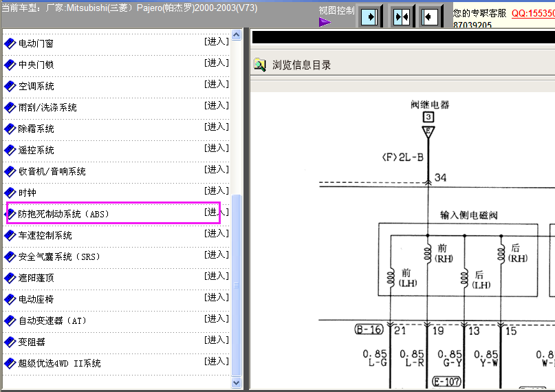Open [进入] link for 自动变速器 (AT)

[217, 319]
